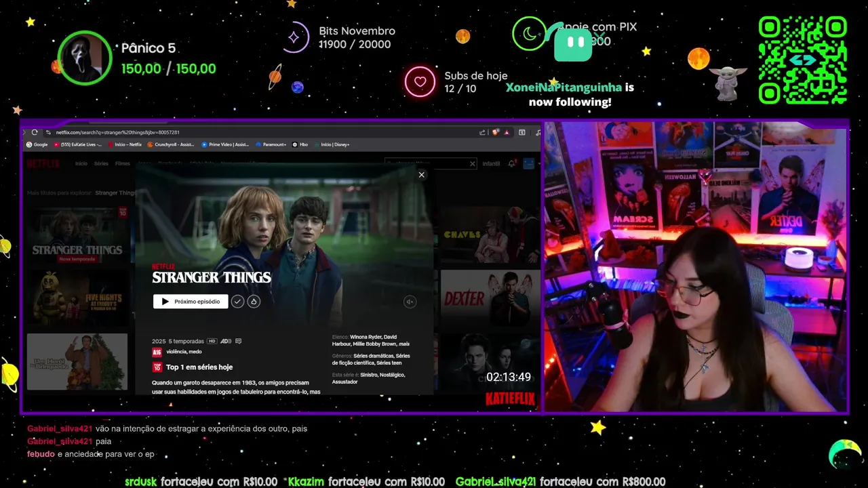The image size is (868, 488).
Task: Click the Netflix logo
Action: click(x=43, y=163)
